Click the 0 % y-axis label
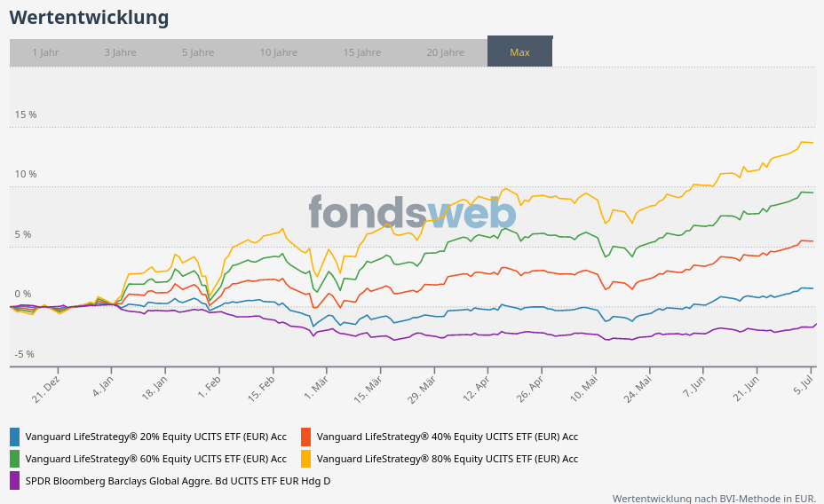This screenshot has width=824, height=504. coord(23,294)
